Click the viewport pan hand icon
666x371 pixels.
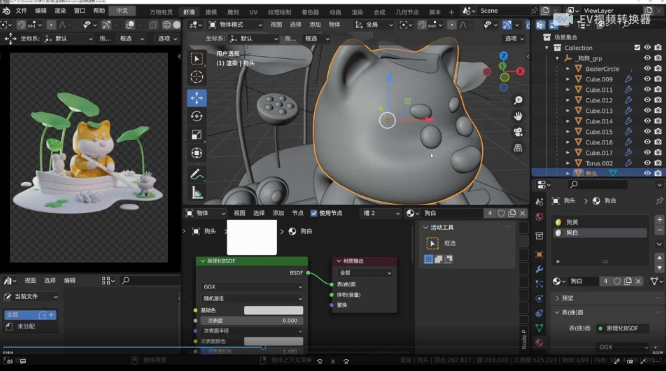(518, 116)
